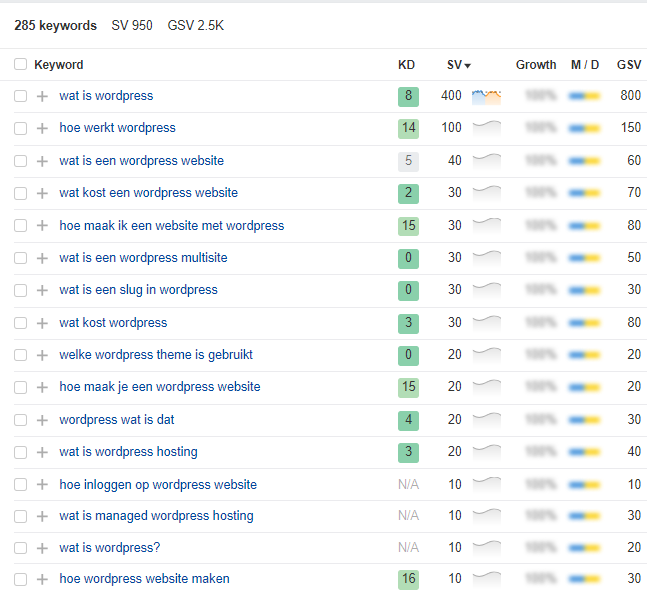The height and width of the screenshot is (593, 647).
Task: View trend sparkline for 'wat kost wordpress'
Action: pyautogui.click(x=486, y=323)
